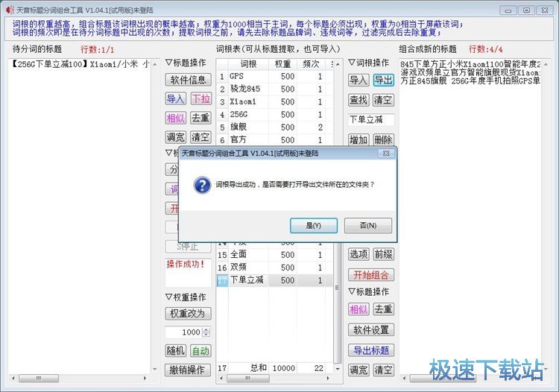
Task: Select the 全面 word root row
Action: (275, 255)
